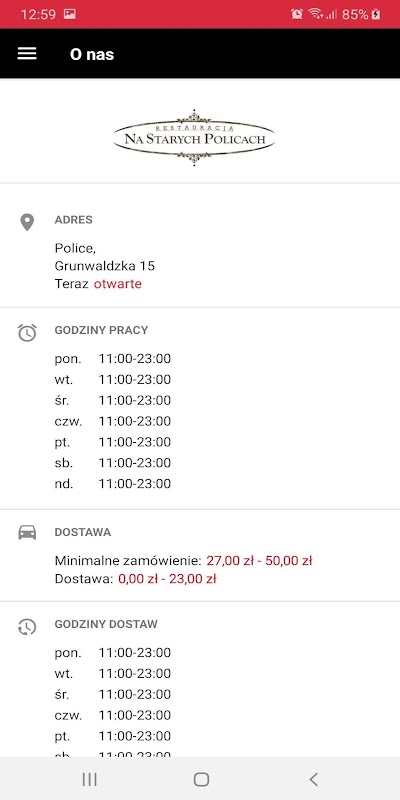Tap the history clock icon beside GODZINY DOSTAW

pos(27,627)
